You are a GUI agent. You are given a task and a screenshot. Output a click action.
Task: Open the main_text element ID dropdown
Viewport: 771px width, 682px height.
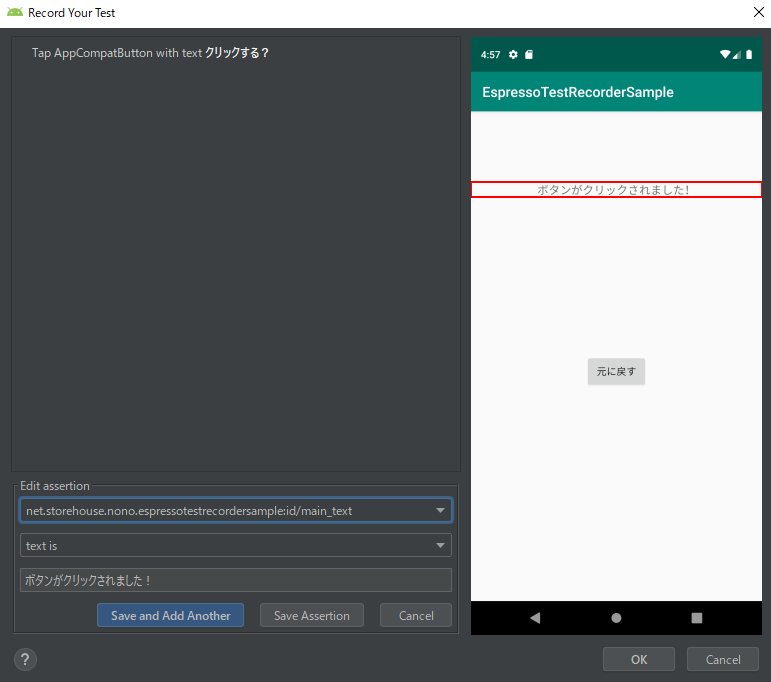click(x=236, y=510)
